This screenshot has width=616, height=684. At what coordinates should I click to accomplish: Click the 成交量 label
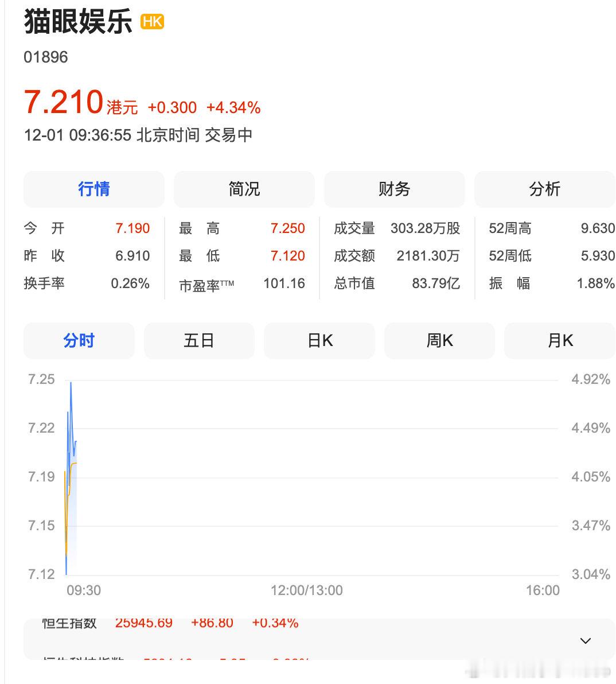click(x=354, y=228)
